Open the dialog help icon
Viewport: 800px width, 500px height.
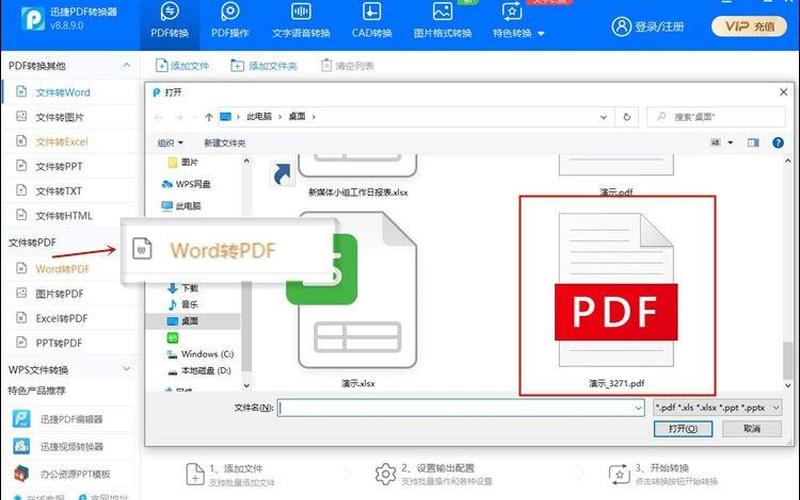click(x=778, y=143)
